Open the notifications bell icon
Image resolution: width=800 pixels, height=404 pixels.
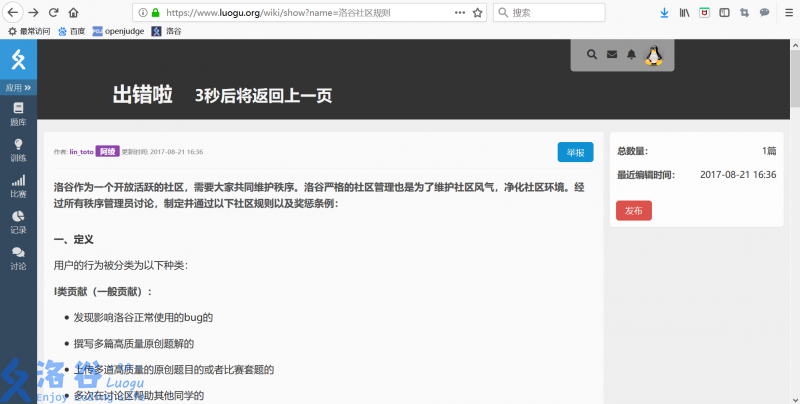coord(630,55)
